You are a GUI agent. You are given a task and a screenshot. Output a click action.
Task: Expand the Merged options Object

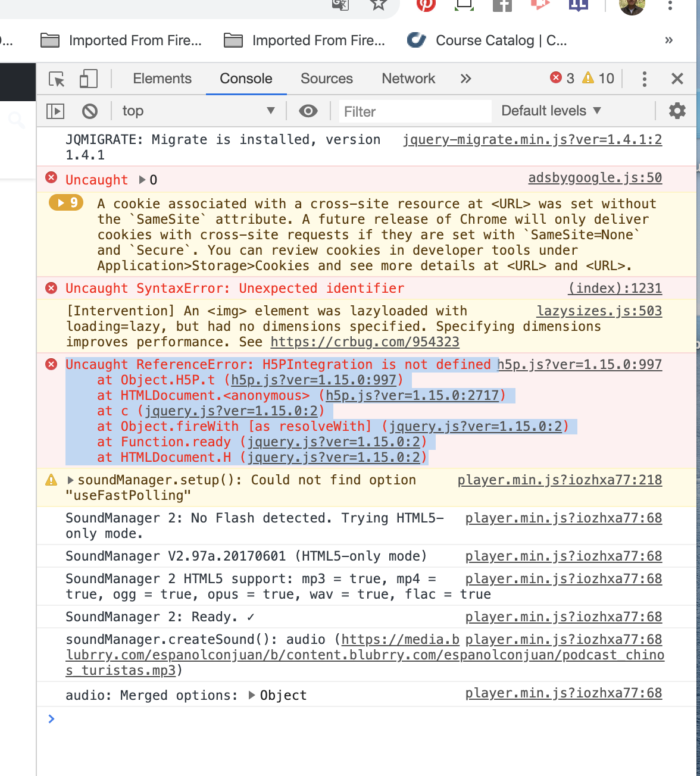coord(252,695)
